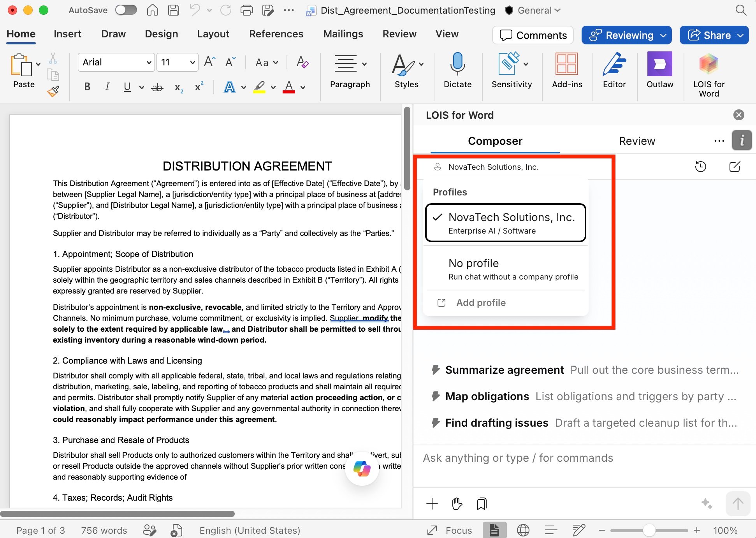The image size is (756, 538).
Task: Toggle bold formatting
Action: [x=87, y=87]
